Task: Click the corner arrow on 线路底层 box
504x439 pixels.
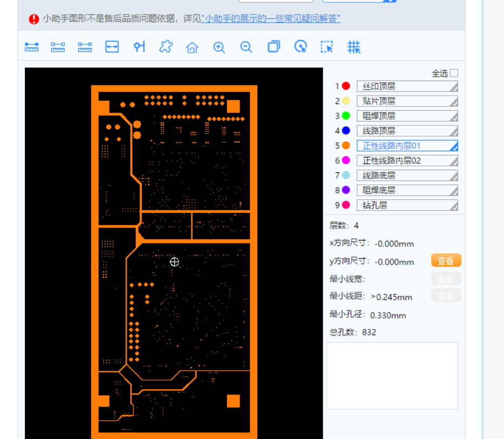Action: click(x=454, y=177)
